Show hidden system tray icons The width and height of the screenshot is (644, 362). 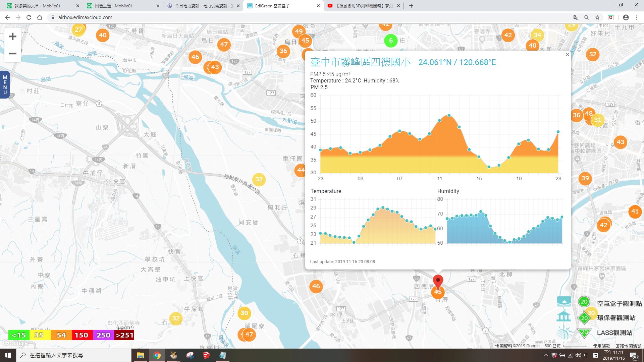[546, 355]
